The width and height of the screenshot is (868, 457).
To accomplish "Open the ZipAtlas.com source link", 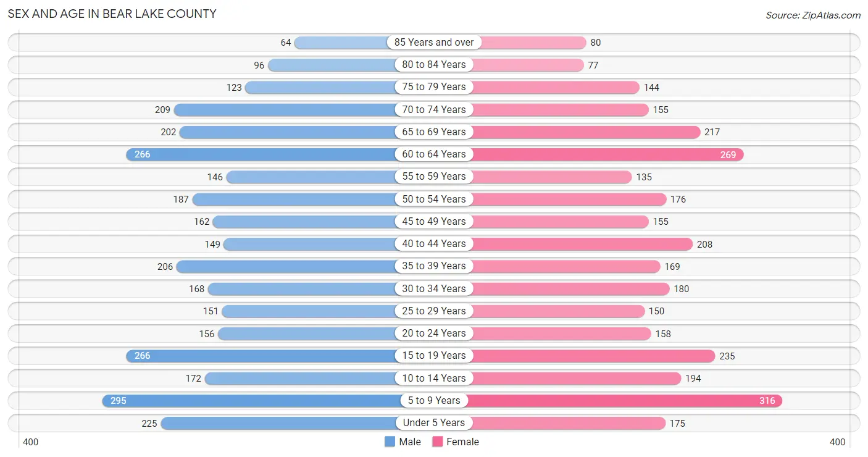I will click(x=813, y=15).
